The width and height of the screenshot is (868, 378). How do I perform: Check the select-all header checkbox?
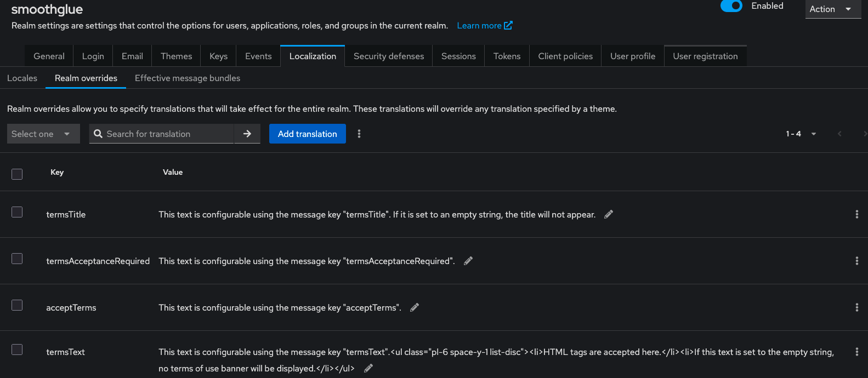[17, 174]
